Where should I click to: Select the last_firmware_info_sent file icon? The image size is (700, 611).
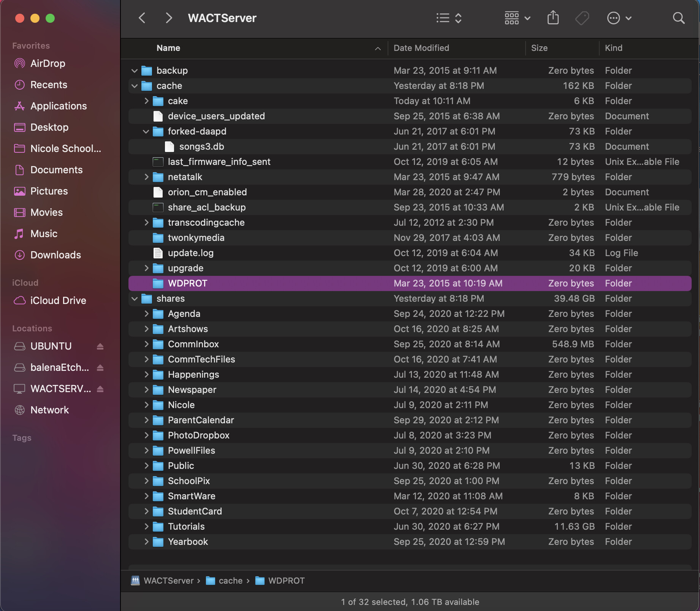158,162
